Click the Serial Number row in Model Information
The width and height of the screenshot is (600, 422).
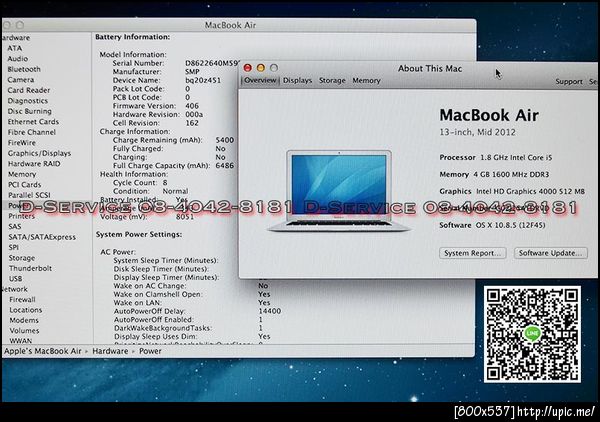175,63
